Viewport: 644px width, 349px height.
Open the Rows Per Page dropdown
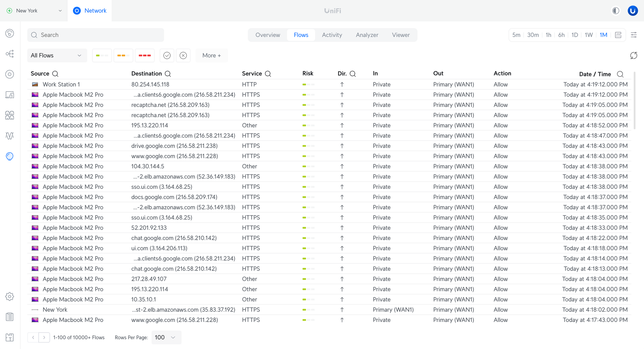coord(166,337)
